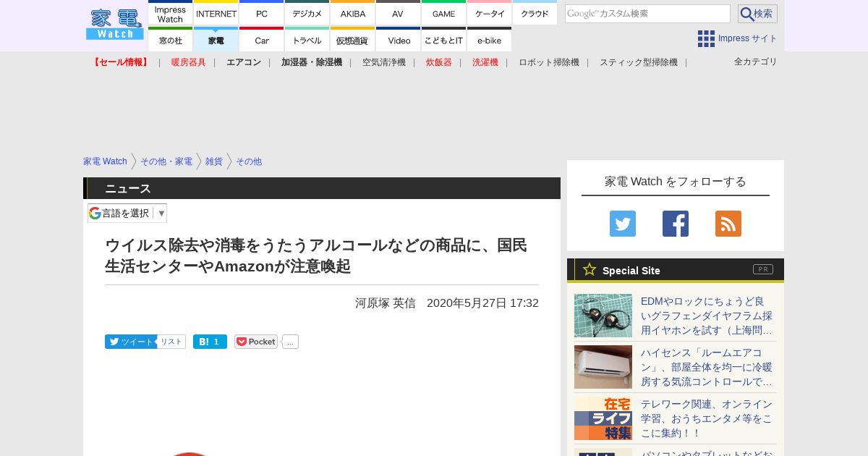Viewport: 868px width, 456px height.
Task: Open the earphone thumbnail in Special Site
Action: click(x=603, y=316)
